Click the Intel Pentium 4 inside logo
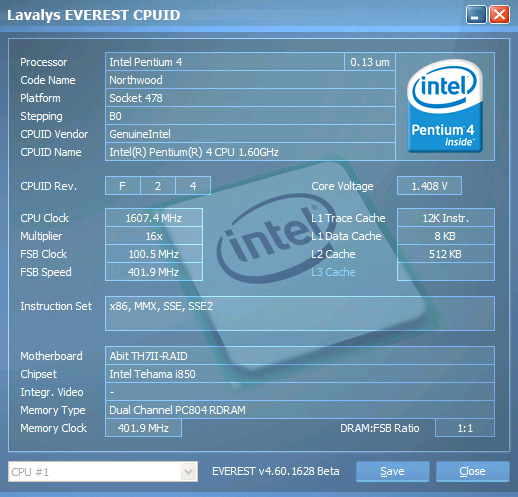518x497 pixels. click(445, 106)
